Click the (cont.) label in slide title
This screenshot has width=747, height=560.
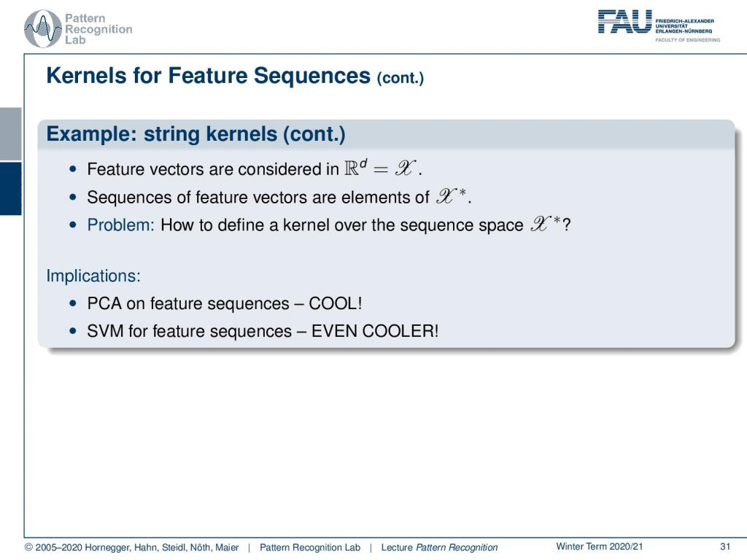400,78
